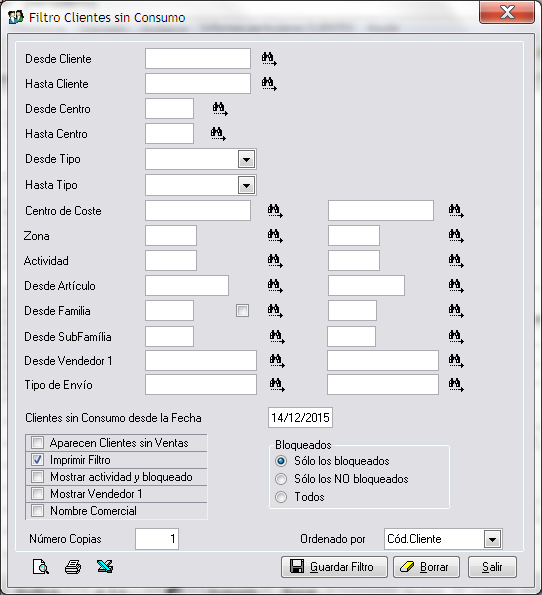542x595 pixels.
Task: Check Nombre Comercial option
Action: (37, 510)
